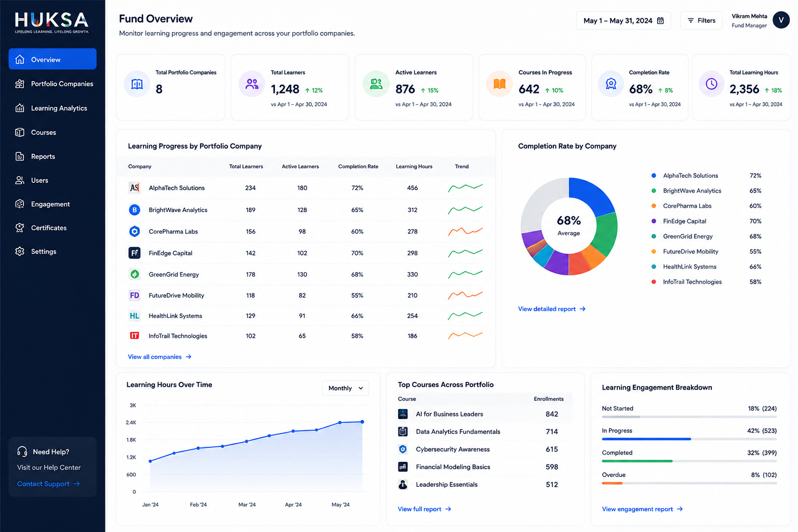Navigate to Courses section
The width and height of the screenshot is (798, 532).
tap(52, 132)
